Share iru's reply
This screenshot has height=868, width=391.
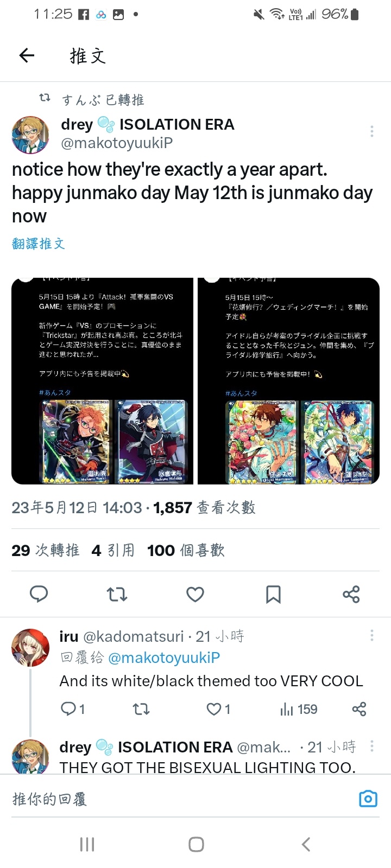pyautogui.click(x=359, y=709)
